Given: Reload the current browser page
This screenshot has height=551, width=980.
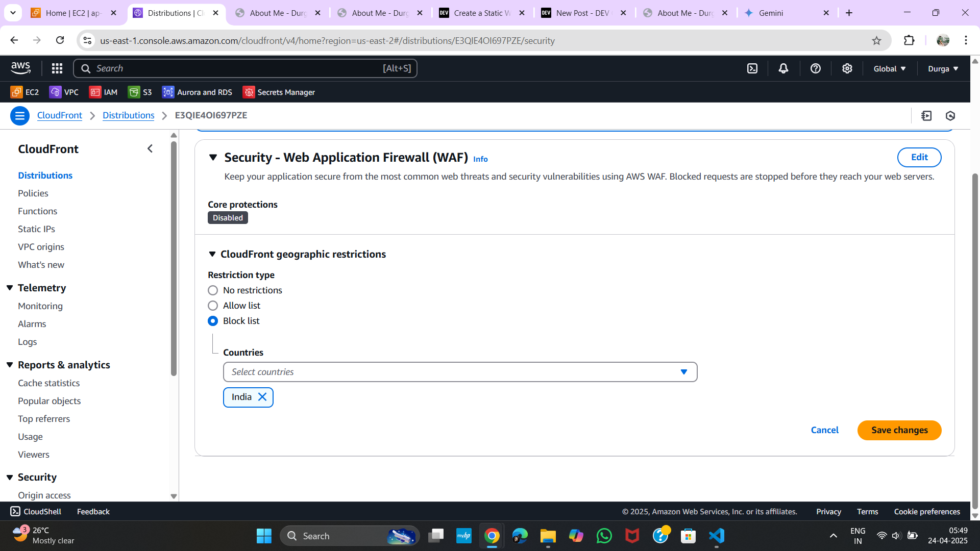Looking at the screenshot, I should click(x=60, y=40).
